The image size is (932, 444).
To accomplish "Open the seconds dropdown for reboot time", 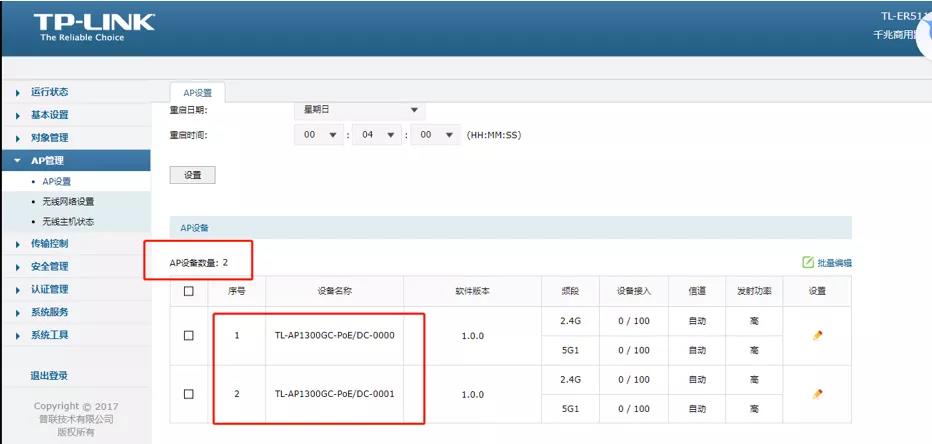I will pos(436,135).
